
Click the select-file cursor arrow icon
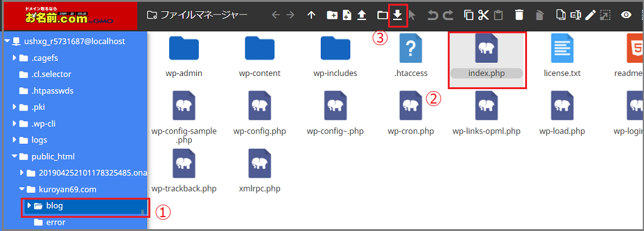point(412,15)
